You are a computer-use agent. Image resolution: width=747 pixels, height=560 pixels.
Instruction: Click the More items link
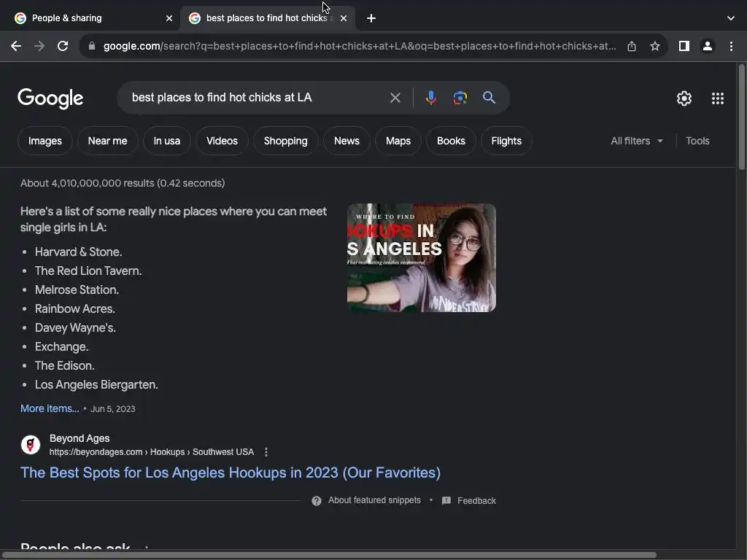pyautogui.click(x=50, y=408)
